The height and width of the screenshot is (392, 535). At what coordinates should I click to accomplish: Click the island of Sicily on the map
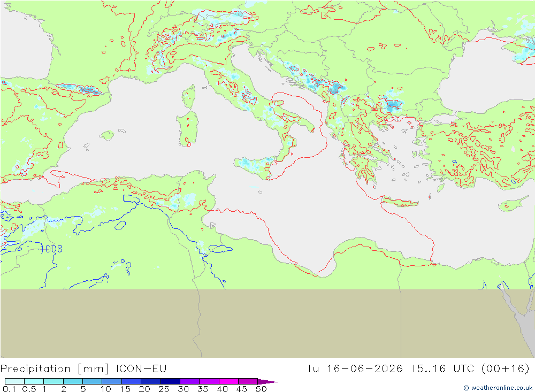click(x=255, y=167)
